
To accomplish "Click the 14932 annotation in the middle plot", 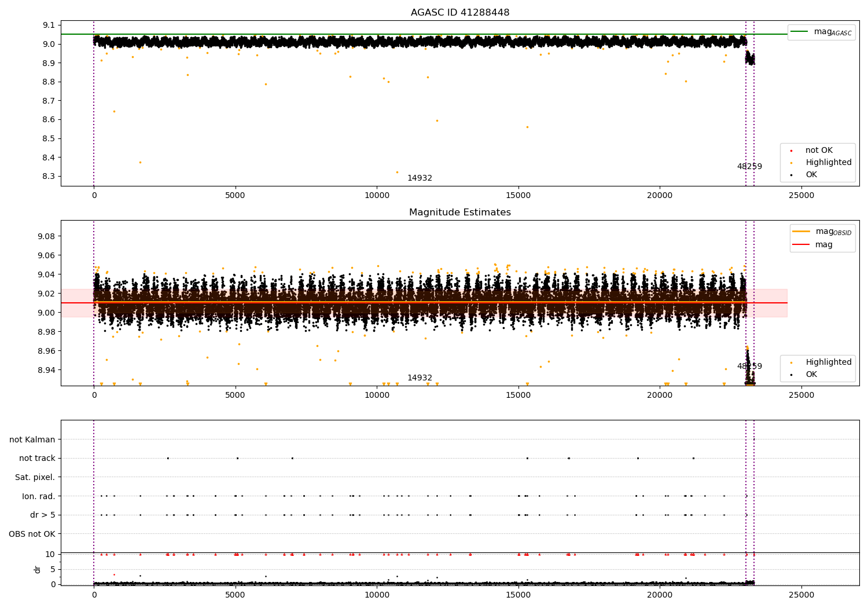I will click(x=420, y=378).
